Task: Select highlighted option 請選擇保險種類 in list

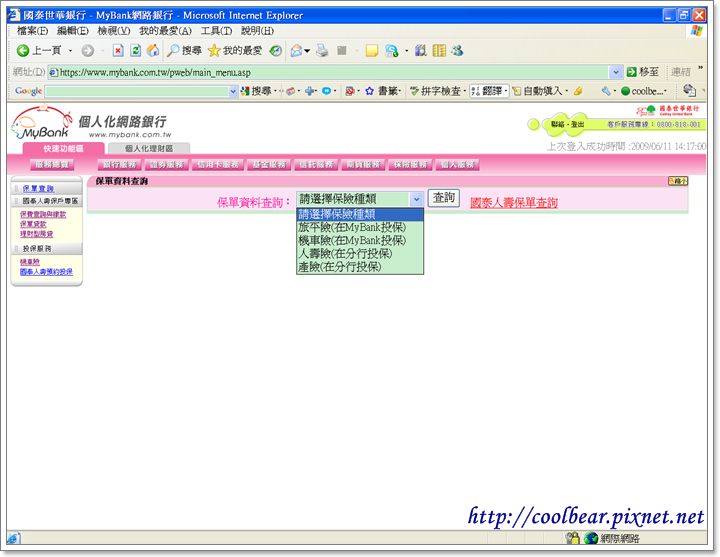Action: [360, 214]
